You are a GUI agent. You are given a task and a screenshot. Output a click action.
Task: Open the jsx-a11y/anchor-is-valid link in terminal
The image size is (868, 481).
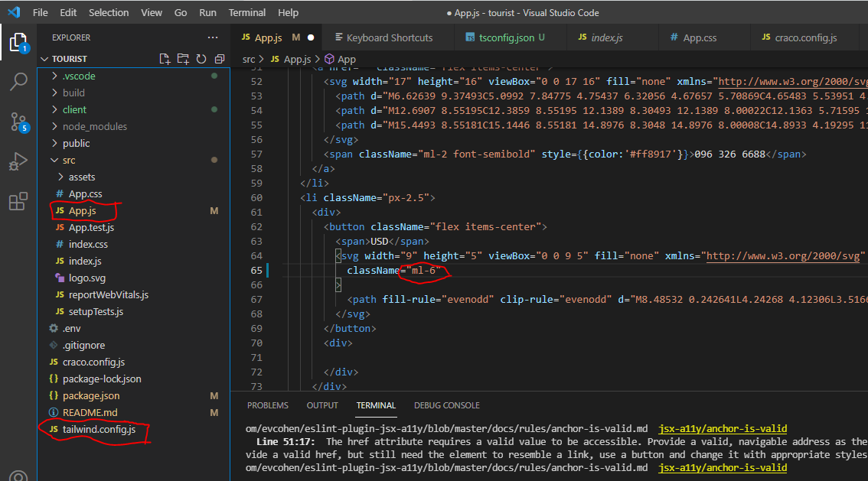point(723,429)
